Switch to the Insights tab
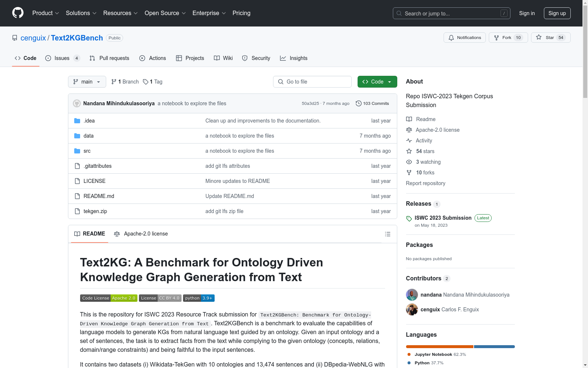Viewport: 588px width, 368px height. point(294,58)
